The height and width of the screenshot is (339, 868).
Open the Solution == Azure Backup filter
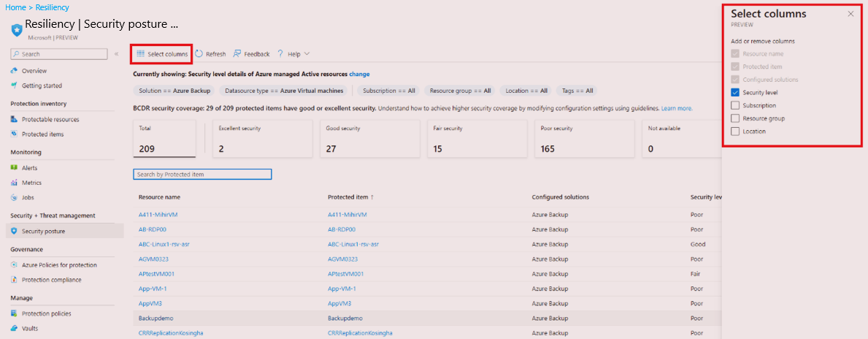174,91
